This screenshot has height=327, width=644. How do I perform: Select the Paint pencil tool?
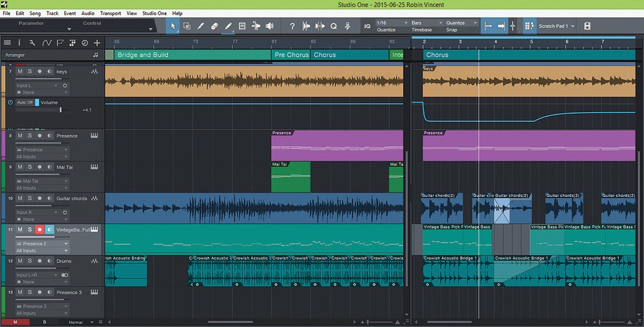pos(228,26)
